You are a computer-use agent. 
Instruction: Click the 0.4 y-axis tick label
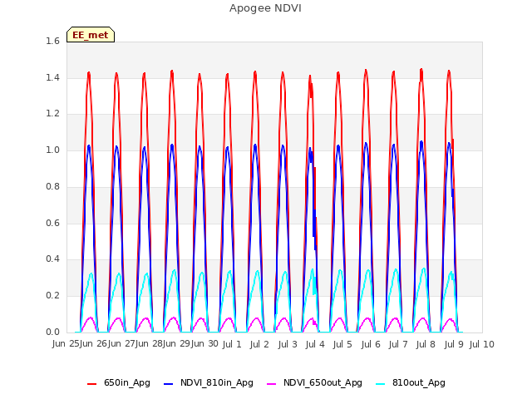(x=52, y=259)
